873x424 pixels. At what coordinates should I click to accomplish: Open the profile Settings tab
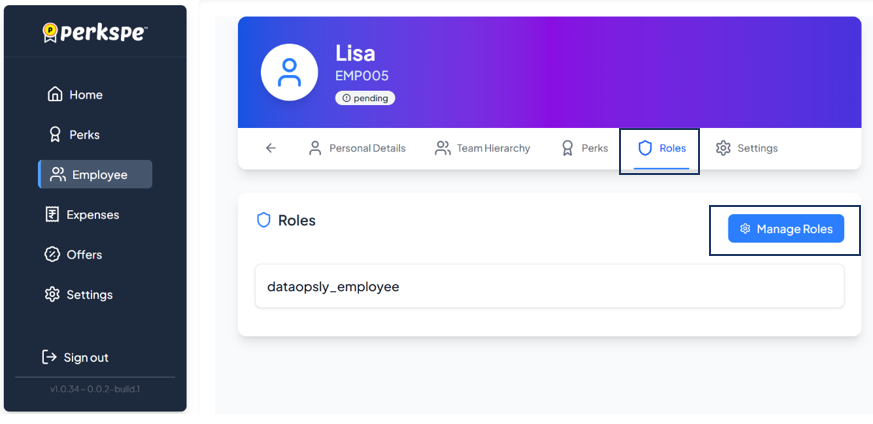click(x=746, y=148)
